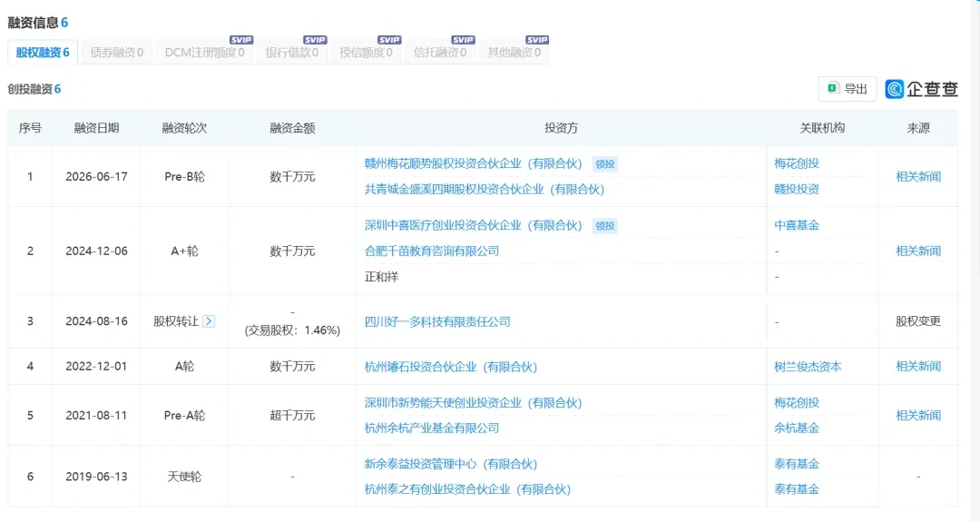Open 树兰俊杰资本 associated institution
The image size is (980, 522).
point(808,367)
